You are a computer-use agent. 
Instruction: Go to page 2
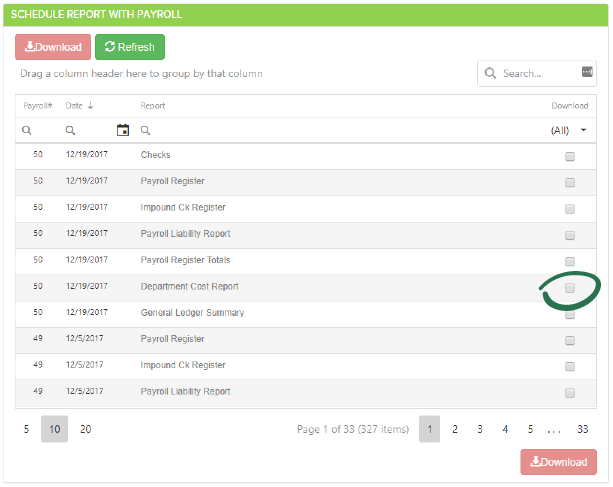click(455, 429)
